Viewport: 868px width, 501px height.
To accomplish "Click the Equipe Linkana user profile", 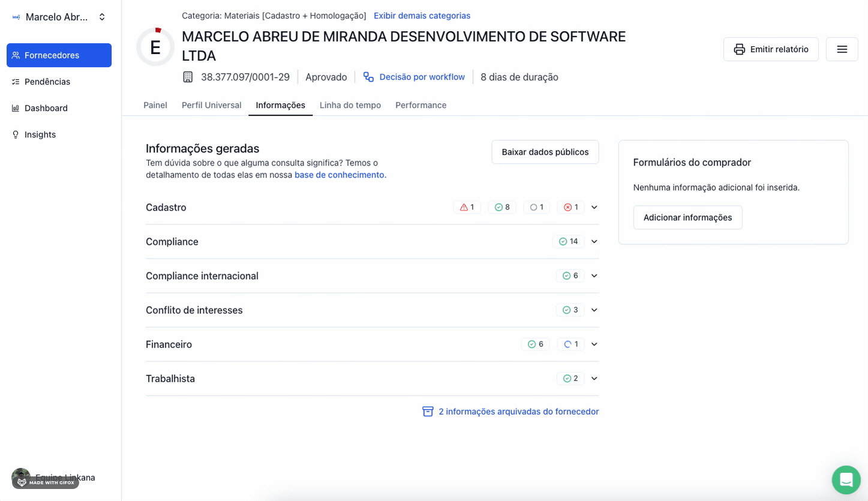I will click(54, 478).
